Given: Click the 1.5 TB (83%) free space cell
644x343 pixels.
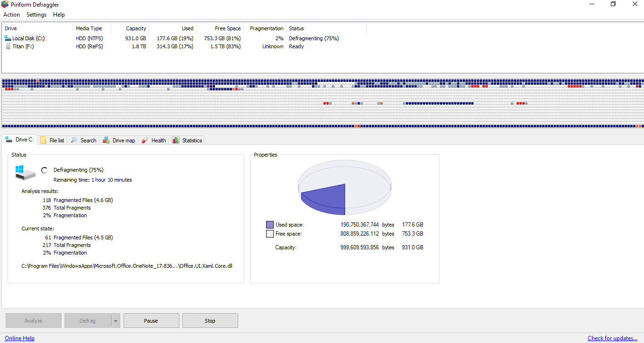Looking at the screenshot, I should pyautogui.click(x=225, y=46).
